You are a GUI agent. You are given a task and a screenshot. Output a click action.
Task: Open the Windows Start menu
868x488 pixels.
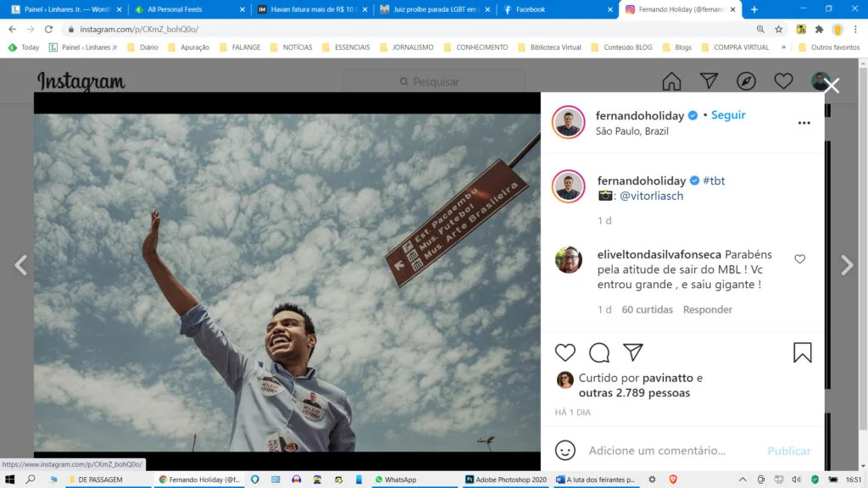coord(9,480)
